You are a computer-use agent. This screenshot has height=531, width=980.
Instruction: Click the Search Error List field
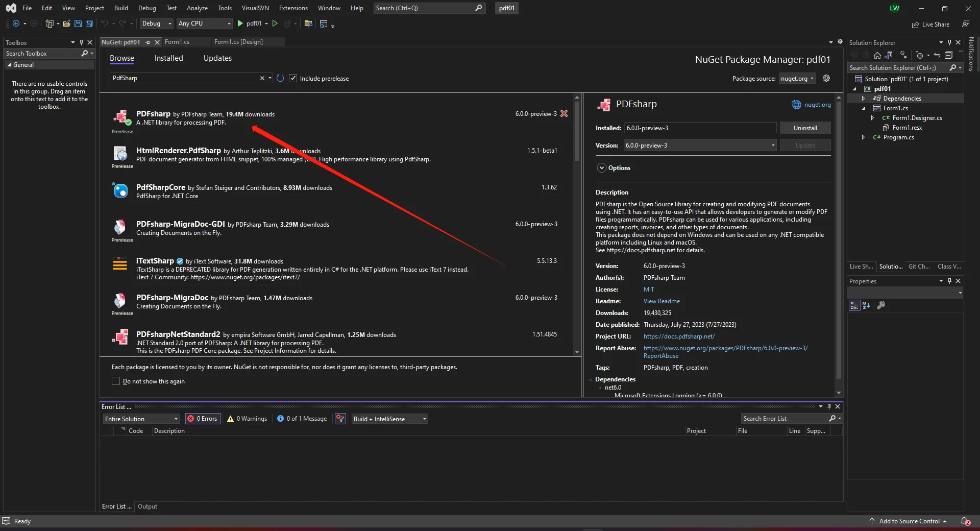tap(786, 419)
